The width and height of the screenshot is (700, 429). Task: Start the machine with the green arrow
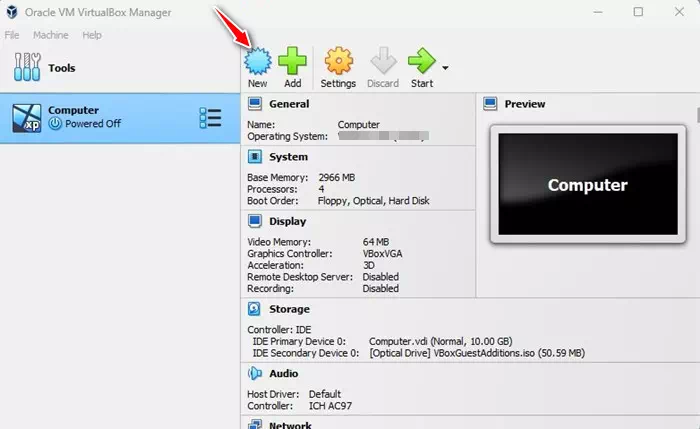pos(421,61)
